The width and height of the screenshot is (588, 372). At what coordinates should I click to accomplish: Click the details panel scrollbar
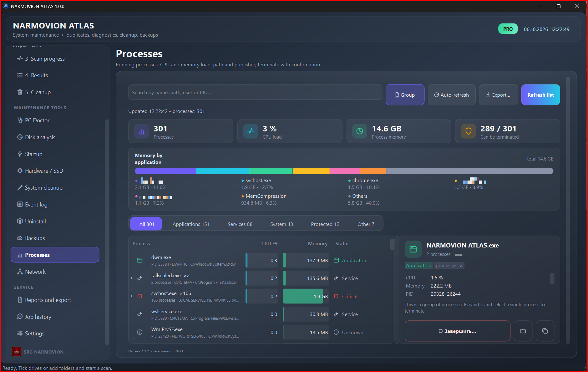coord(552,278)
